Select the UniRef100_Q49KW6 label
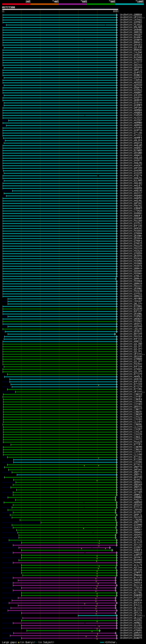 pos(131,30)
